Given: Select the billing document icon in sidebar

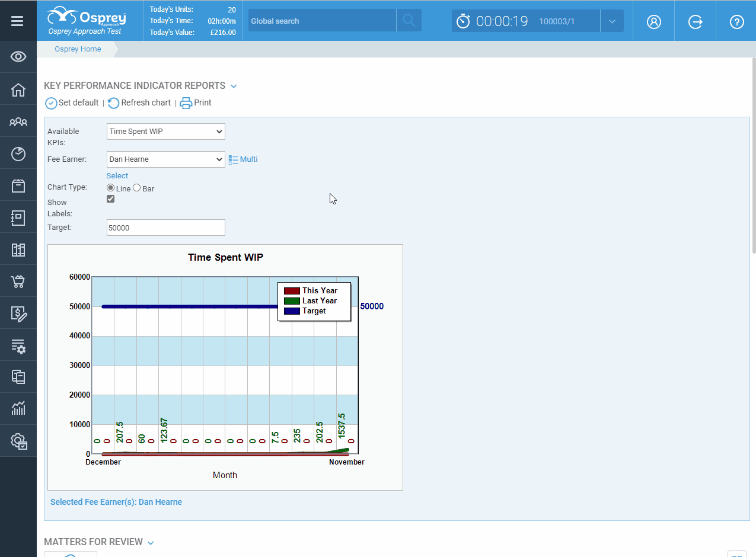Looking at the screenshot, I should click(18, 313).
